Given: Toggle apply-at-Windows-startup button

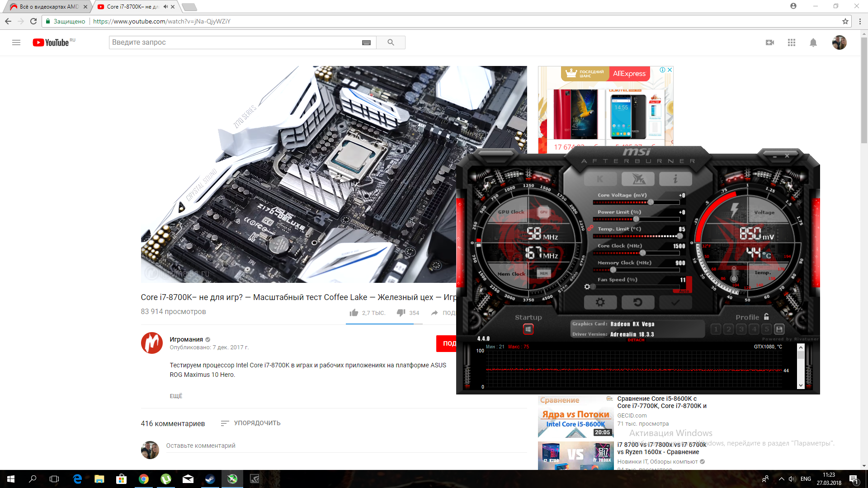Looking at the screenshot, I should pyautogui.click(x=528, y=329).
